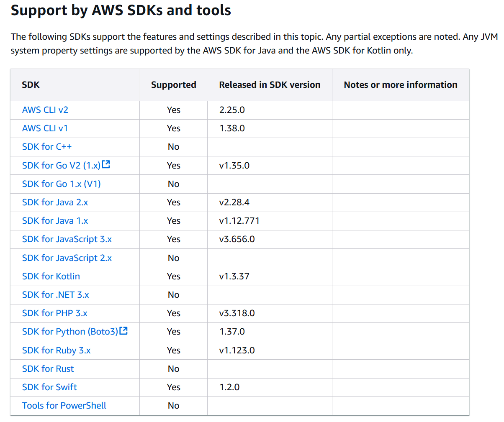The height and width of the screenshot is (422, 504).
Task: Open SDK for Python (Boto3) link
Action: (x=70, y=332)
